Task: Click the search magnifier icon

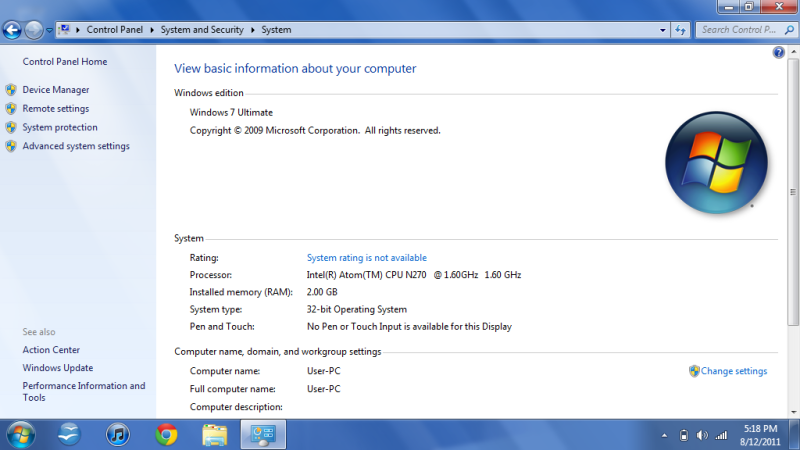Action: pos(789,30)
